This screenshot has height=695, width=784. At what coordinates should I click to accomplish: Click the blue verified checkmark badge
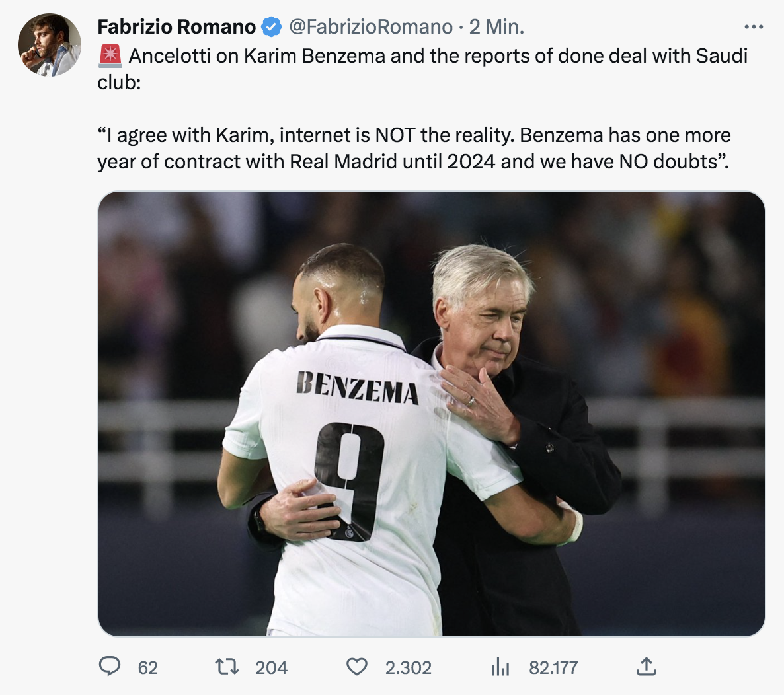click(271, 27)
